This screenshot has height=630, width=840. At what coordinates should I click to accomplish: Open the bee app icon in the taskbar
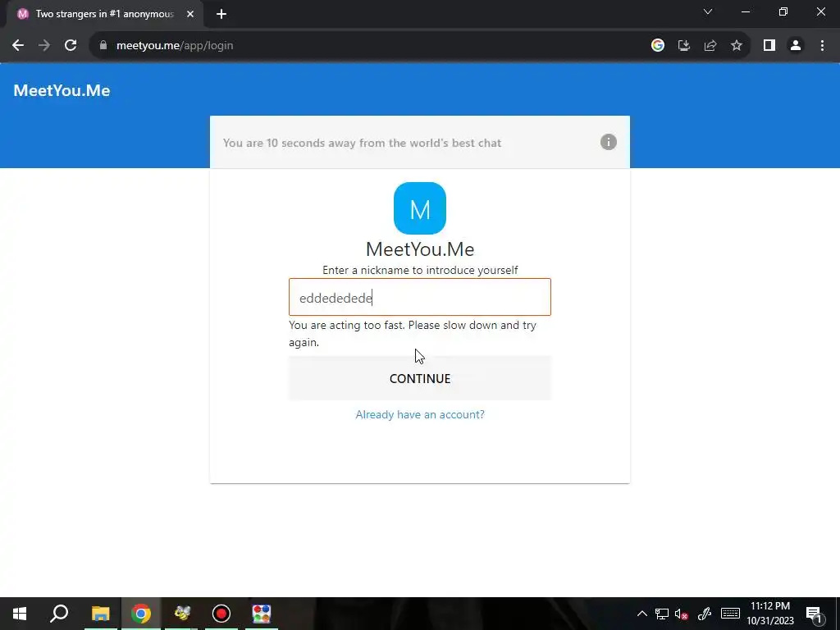[181, 614]
